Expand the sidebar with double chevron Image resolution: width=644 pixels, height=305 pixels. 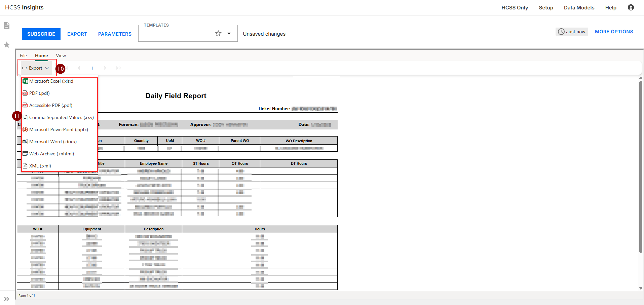[7, 299]
